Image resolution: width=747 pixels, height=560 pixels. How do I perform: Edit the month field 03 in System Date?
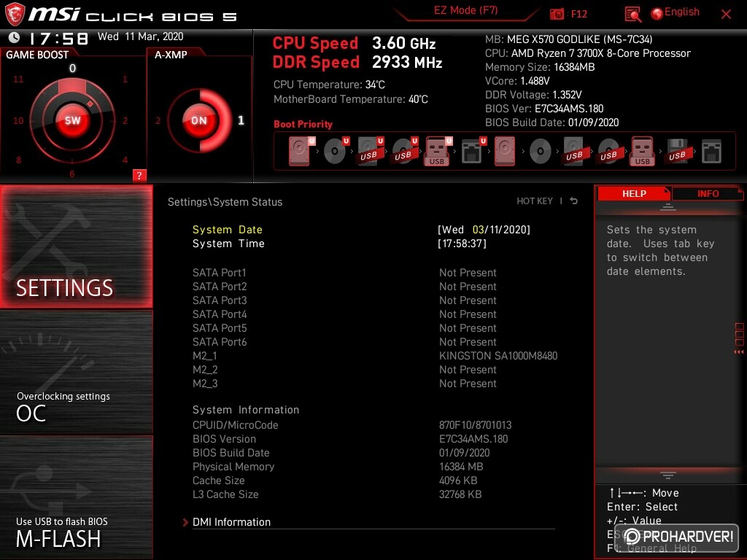click(478, 230)
